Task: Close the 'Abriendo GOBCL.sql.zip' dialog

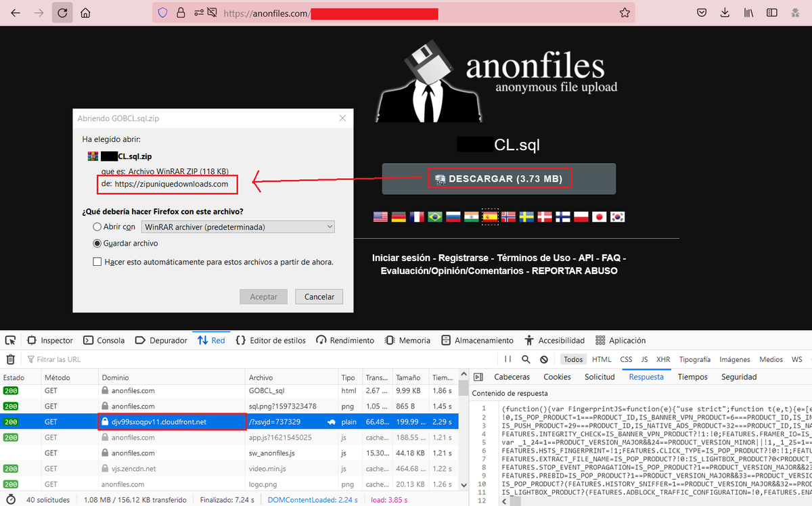Action: coord(343,118)
